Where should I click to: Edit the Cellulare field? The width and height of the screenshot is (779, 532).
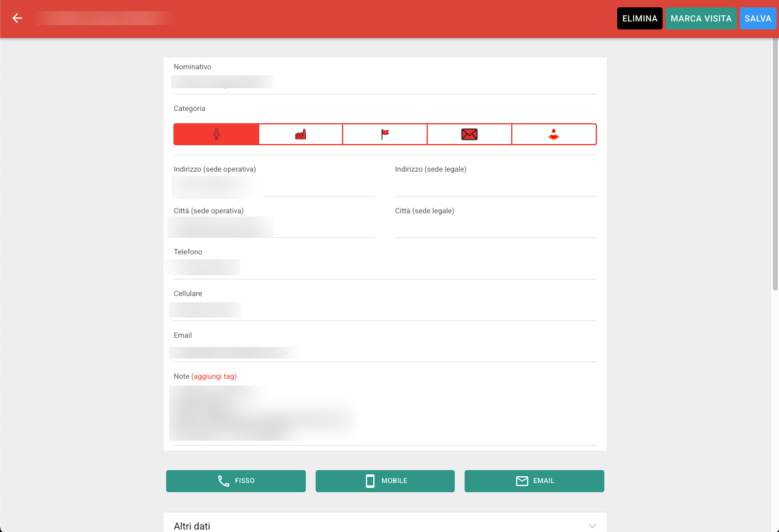(385, 310)
